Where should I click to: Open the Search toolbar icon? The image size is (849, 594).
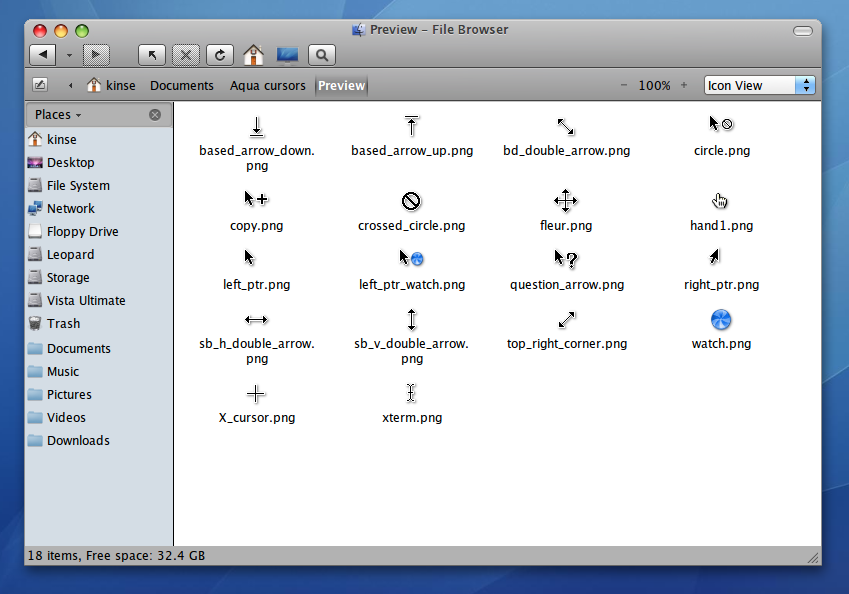pos(321,54)
